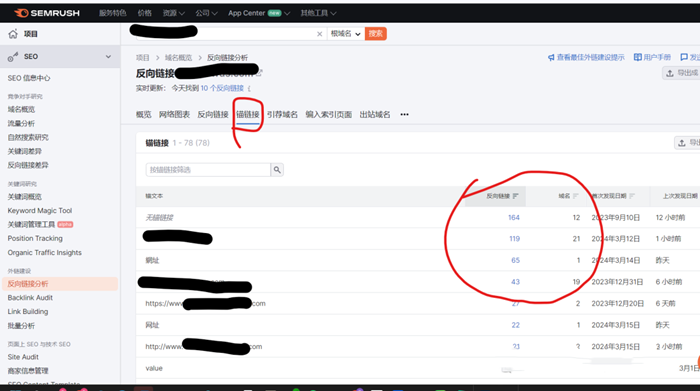Open 查看最佳外链建设提示 link
700x391 pixels.
pyautogui.click(x=586, y=57)
